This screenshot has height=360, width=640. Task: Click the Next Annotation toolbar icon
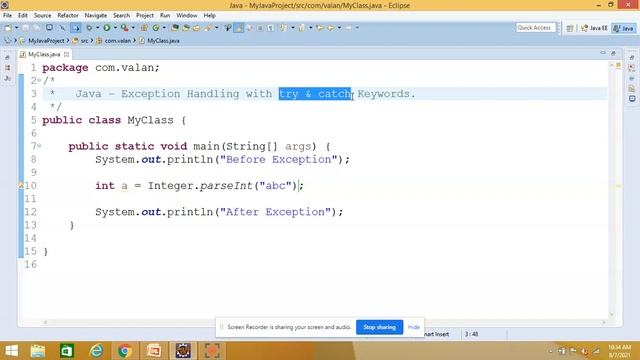coord(283,28)
